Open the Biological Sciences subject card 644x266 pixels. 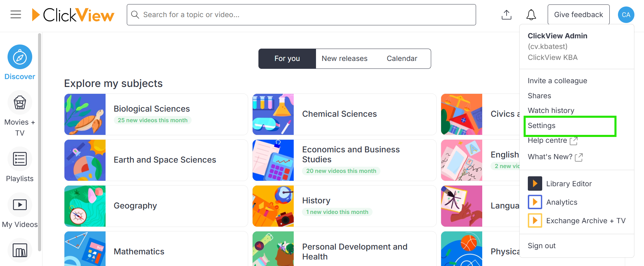(x=156, y=114)
